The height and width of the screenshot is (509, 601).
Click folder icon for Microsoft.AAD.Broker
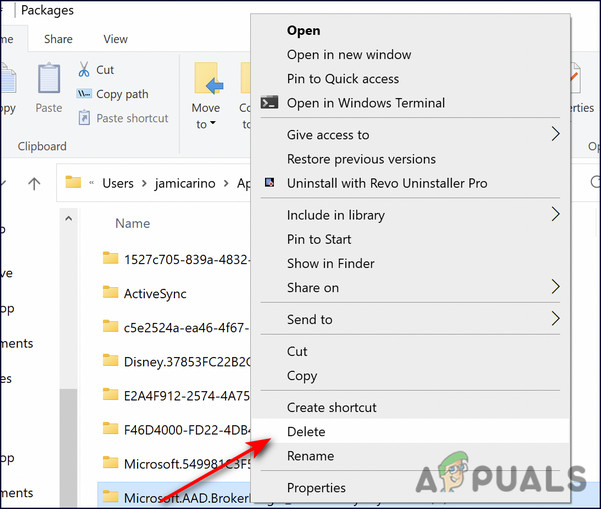point(110,496)
